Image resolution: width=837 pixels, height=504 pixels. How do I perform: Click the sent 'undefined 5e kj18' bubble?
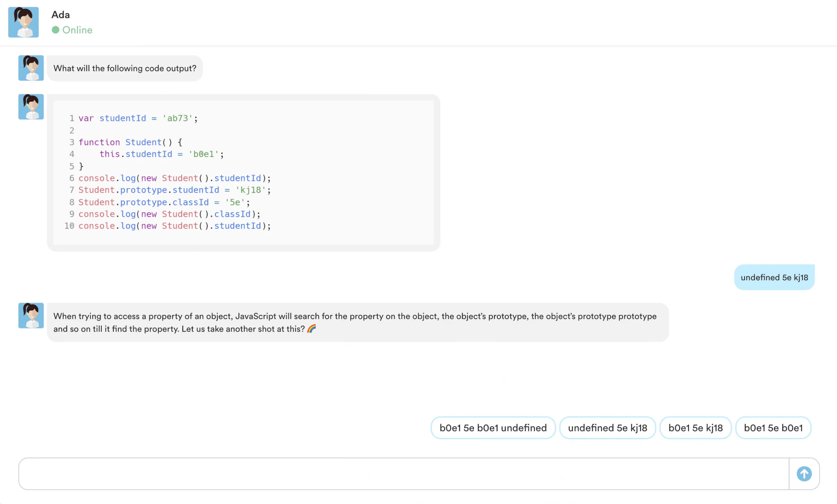coord(774,277)
